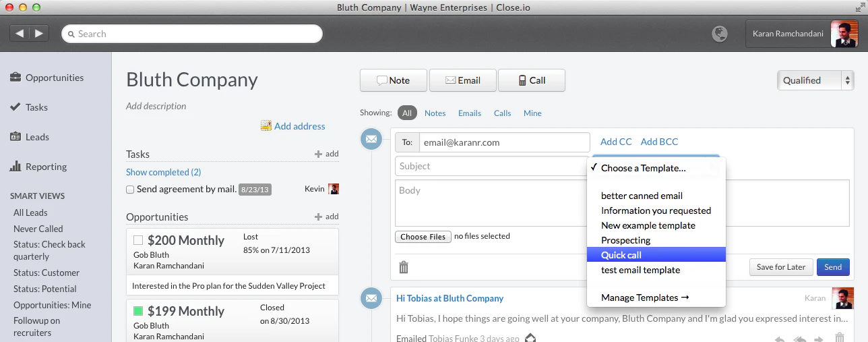Send the email
Image resolution: width=868 pixels, height=342 pixels.
833,267
